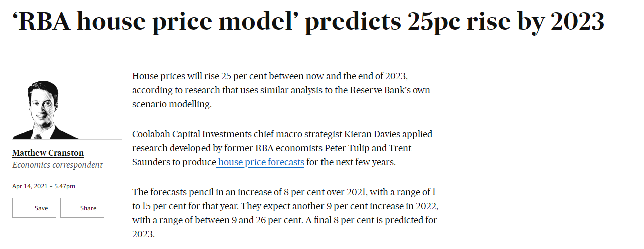Viewport: 644px width, 249px height.
Task: Click paragraph mentioning Coolabah Capital Investments
Action: point(282,148)
